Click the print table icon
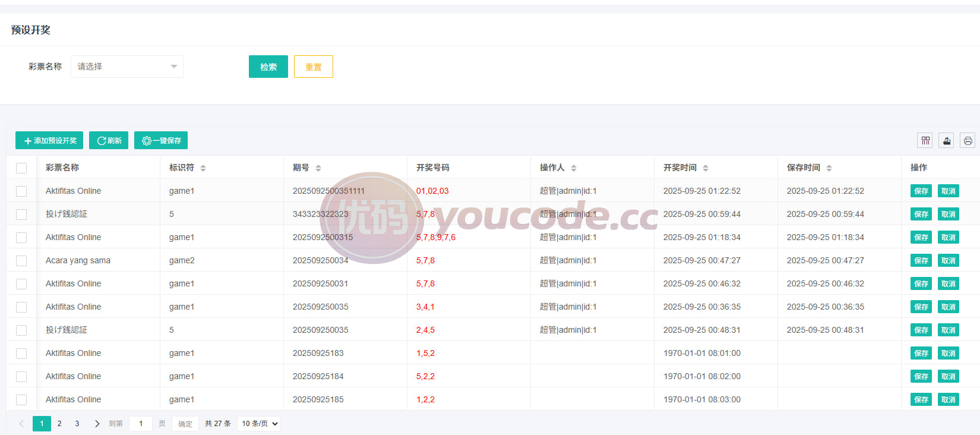Image resolution: width=980 pixels, height=435 pixels. tap(968, 140)
